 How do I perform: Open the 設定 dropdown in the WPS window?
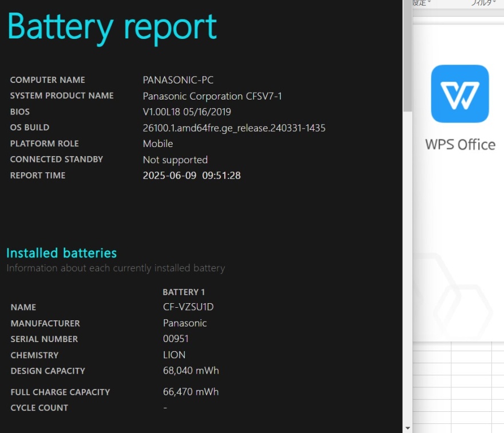pyautogui.click(x=422, y=3)
